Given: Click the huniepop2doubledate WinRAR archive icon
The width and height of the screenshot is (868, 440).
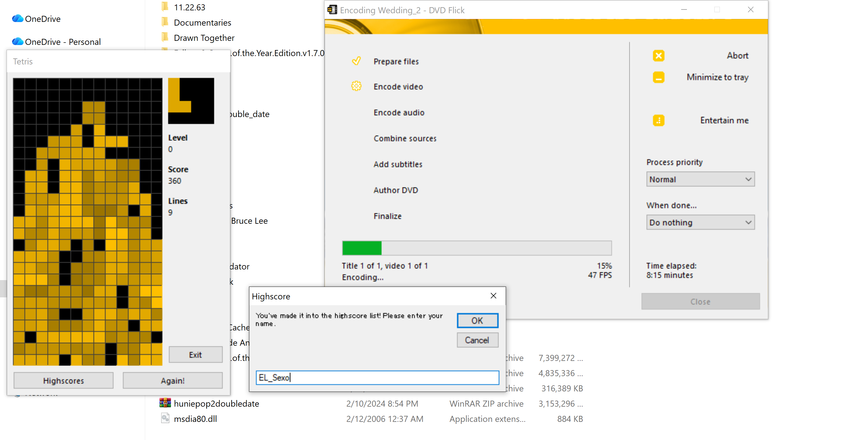Looking at the screenshot, I should [165, 403].
